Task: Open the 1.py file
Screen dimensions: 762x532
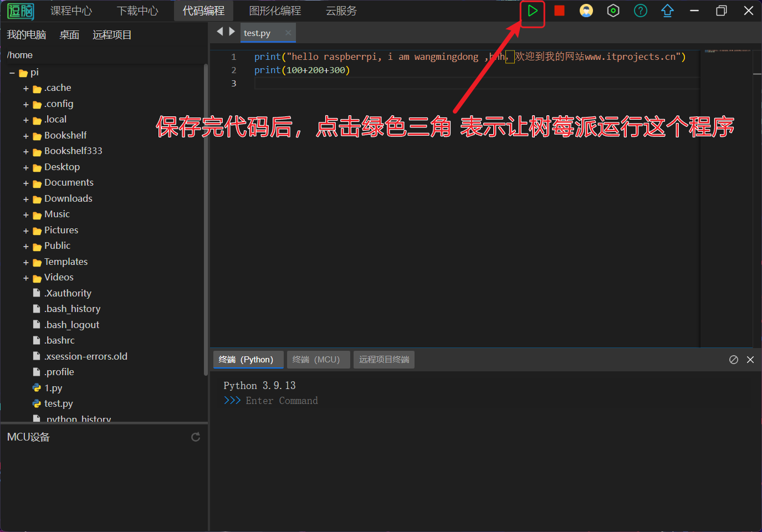Action: tap(53, 388)
